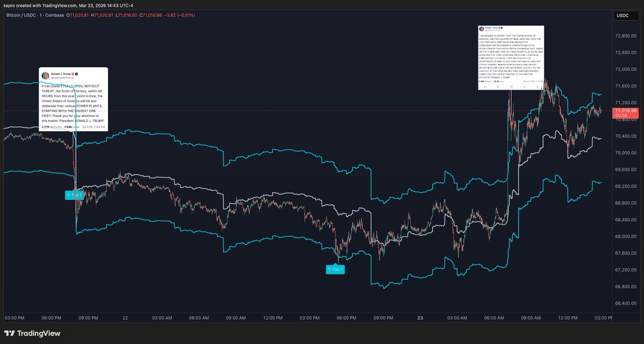The image size is (644, 344).
Task: Click the 70,400.00 price axis label
Action: (626, 136)
